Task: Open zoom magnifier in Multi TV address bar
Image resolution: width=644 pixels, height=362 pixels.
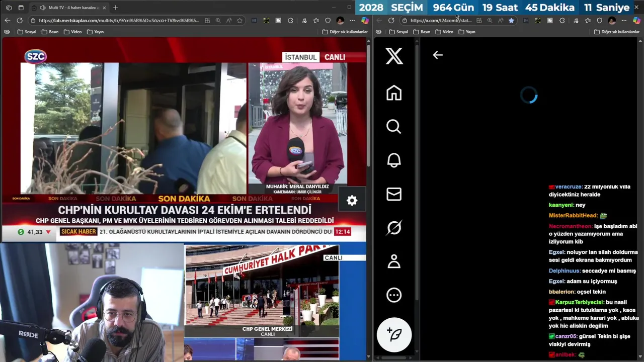Action: click(x=218, y=21)
